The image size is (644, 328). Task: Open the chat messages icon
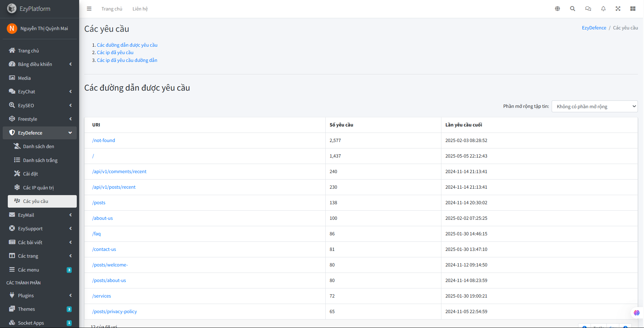click(x=588, y=9)
